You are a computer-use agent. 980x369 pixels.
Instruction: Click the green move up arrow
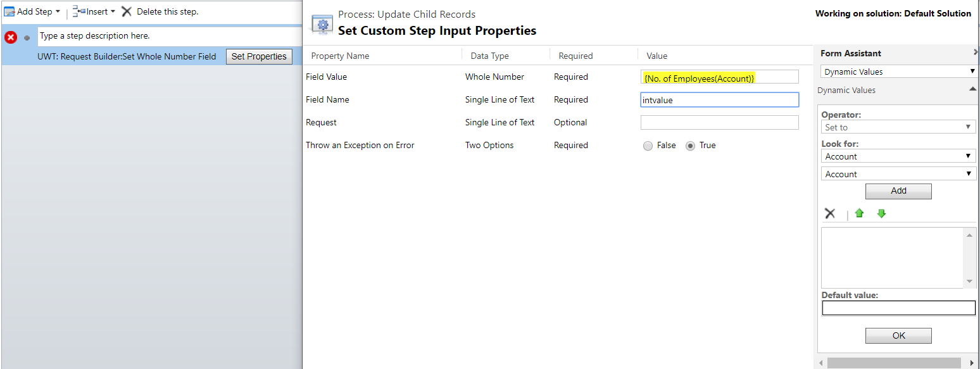coord(859,214)
